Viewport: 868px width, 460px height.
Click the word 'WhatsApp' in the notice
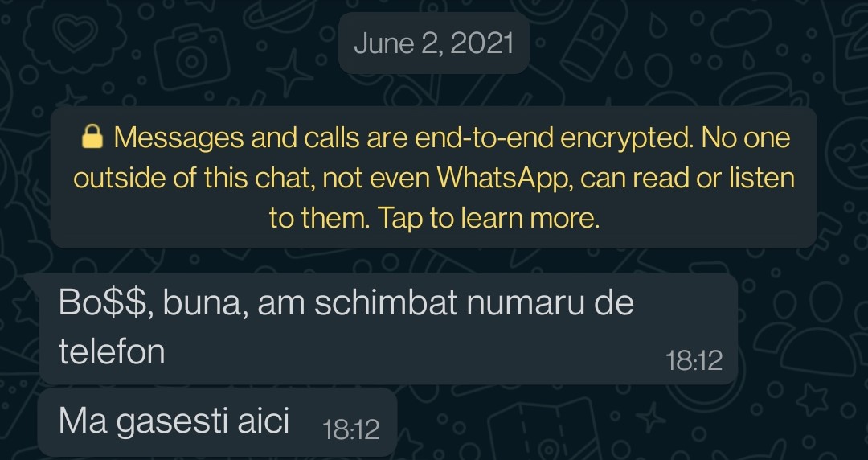(504, 179)
